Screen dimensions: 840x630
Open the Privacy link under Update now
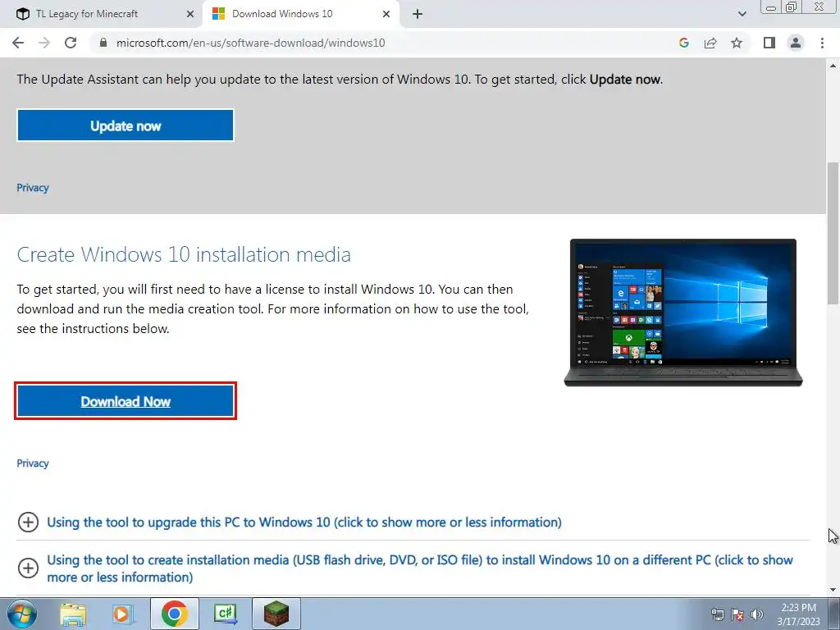coord(33,188)
